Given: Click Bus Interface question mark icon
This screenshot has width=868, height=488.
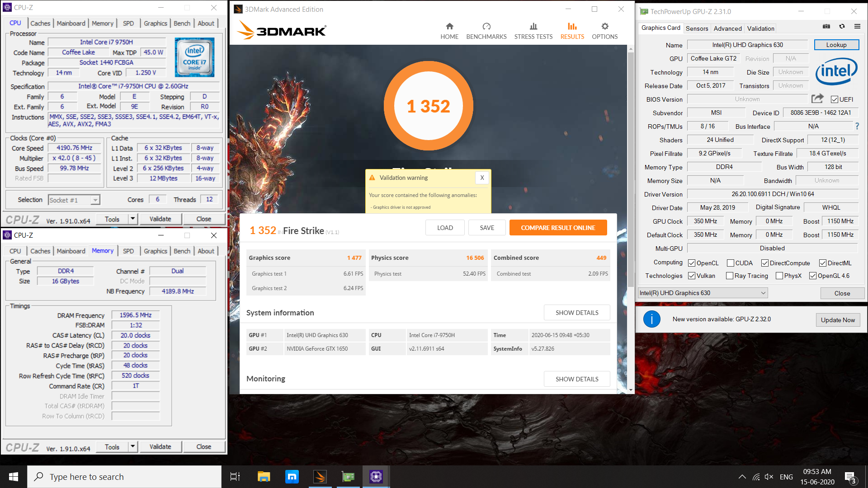Looking at the screenshot, I should point(857,126).
